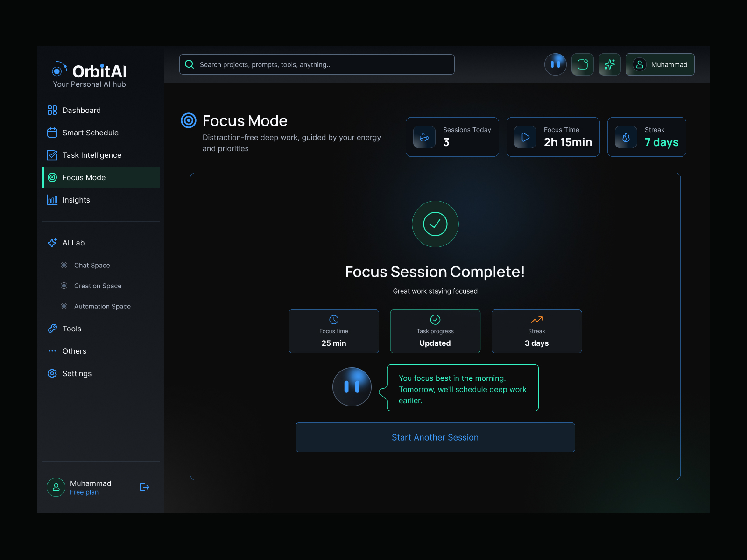This screenshot has height=560, width=747.
Task: Open the Muhammad account menu
Action: 660,64
